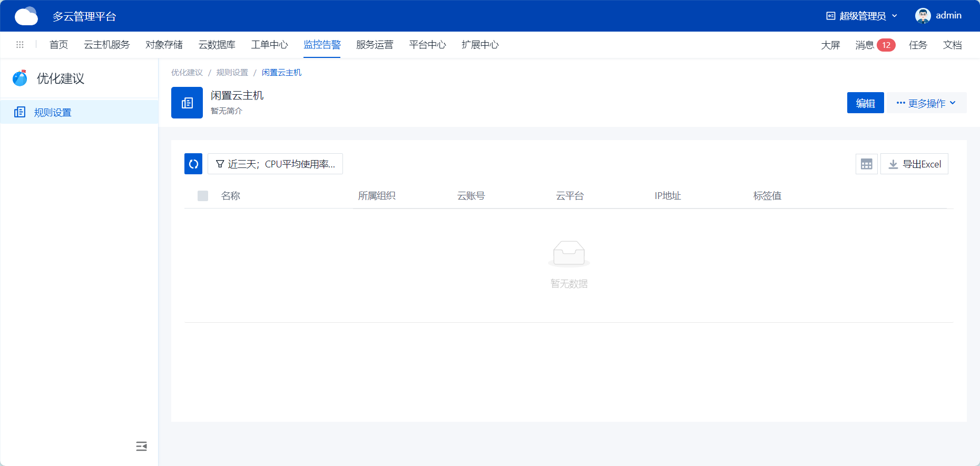Viewport: 980px width, 466px height.
Task: Switch to the 云主机服务 menu
Action: 107,45
